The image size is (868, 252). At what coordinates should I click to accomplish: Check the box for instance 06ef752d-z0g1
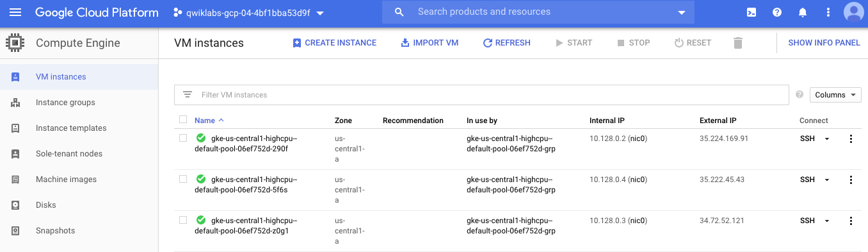click(183, 220)
